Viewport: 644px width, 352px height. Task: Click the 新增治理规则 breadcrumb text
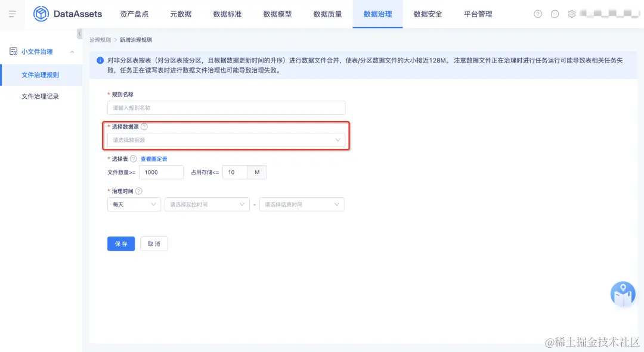(x=136, y=40)
